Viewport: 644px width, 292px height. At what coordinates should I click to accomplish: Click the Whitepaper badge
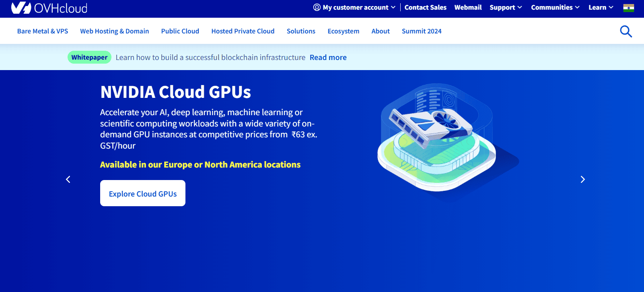(89, 57)
